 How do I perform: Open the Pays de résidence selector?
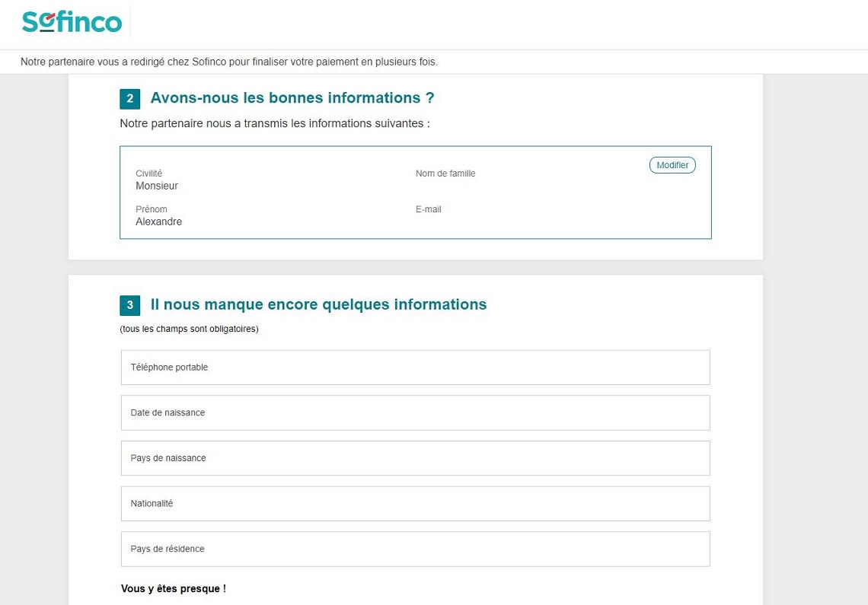(x=415, y=549)
